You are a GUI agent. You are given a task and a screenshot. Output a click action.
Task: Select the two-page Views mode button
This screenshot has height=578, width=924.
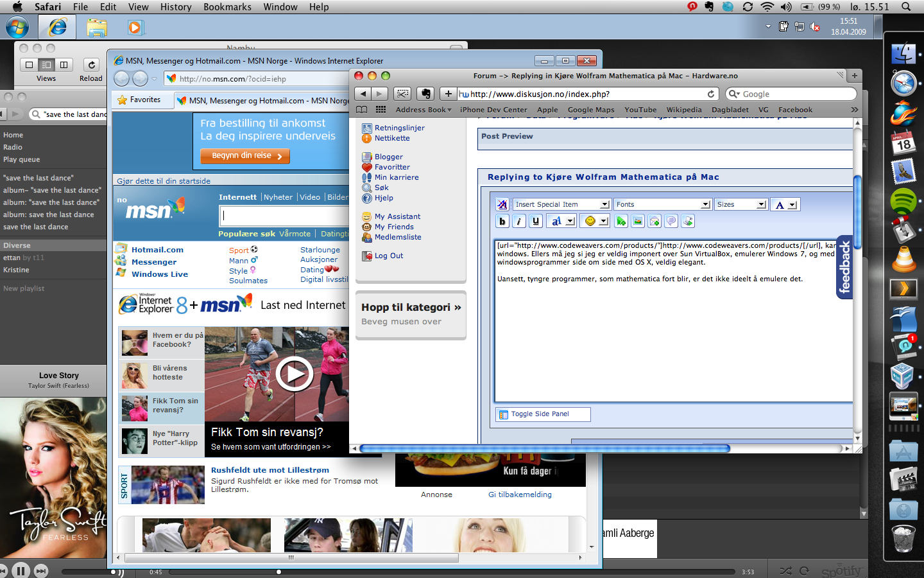click(64, 65)
